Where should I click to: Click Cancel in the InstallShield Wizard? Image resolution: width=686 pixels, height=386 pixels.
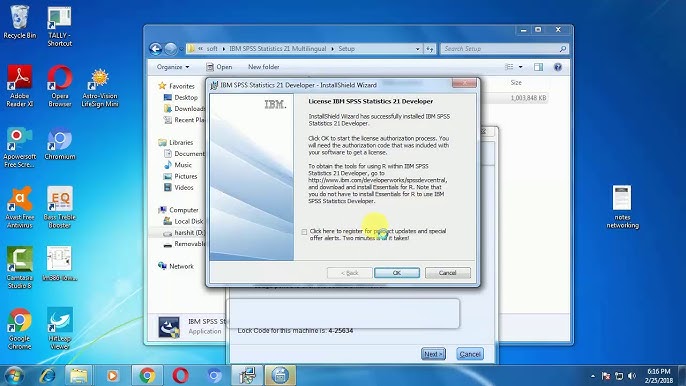pos(448,273)
